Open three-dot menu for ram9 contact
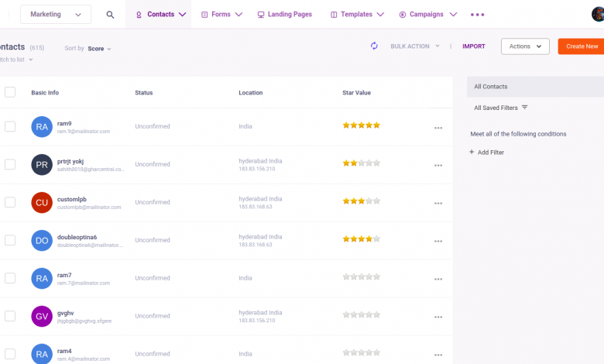The image size is (604, 364). pyautogui.click(x=438, y=128)
